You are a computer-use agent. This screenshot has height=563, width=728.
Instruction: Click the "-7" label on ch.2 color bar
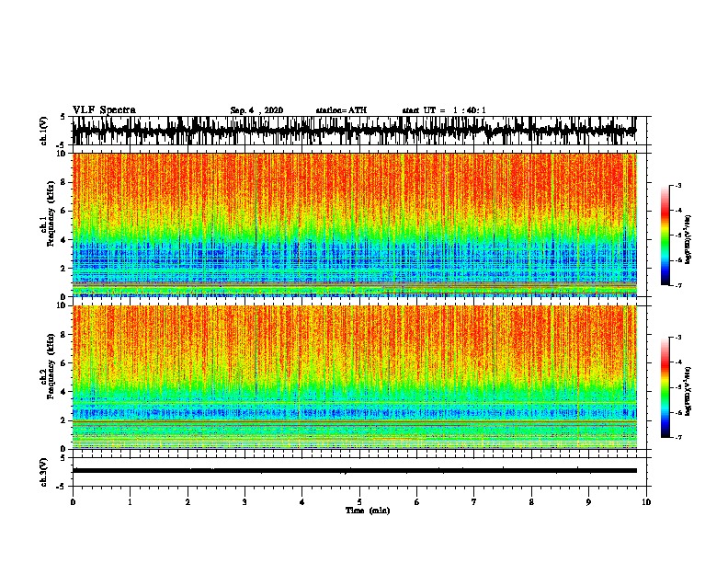click(x=677, y=437)
